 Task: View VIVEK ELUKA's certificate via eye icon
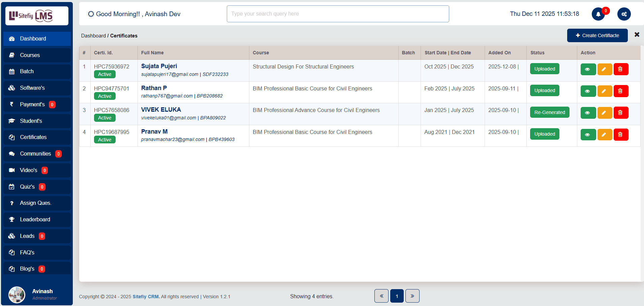[x=588, y=113]
